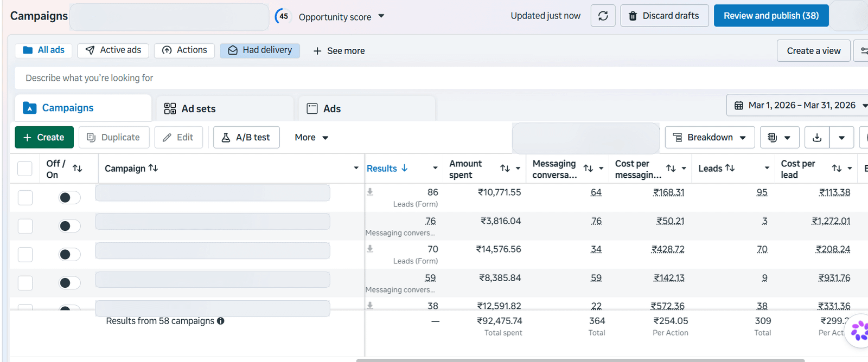Toggle the campaign with 70 results
Screen dimensions: 868x362
click(x=69, y=254)
